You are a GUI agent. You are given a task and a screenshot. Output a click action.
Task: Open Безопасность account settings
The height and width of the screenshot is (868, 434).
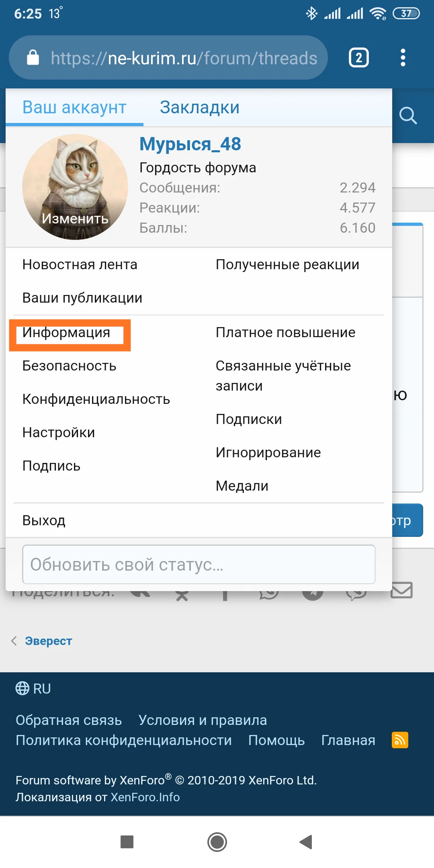pos(69,366)
